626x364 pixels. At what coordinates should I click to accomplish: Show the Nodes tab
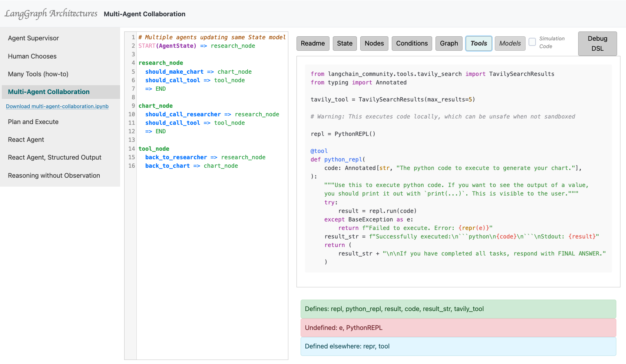(374, 43)
